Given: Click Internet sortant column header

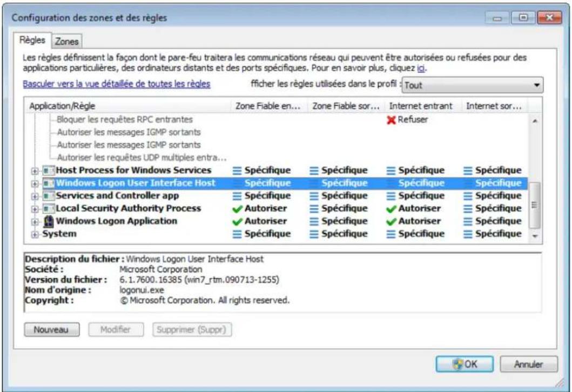Looking at the screenshot, I should click(495, 106).
